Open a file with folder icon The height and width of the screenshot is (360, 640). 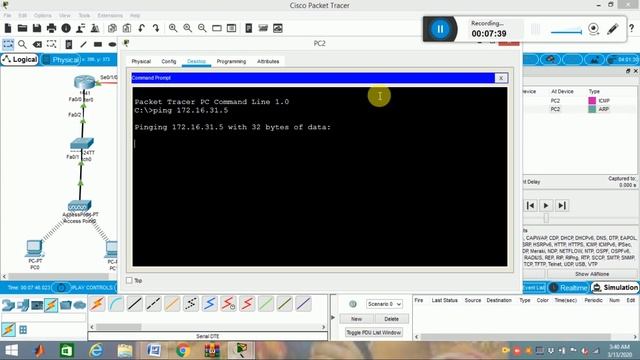22,28
